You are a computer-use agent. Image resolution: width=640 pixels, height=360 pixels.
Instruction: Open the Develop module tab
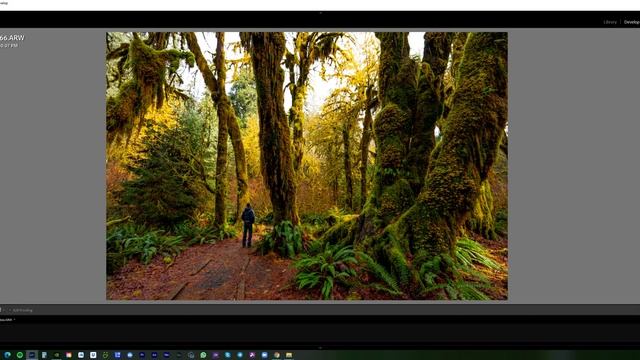[632, 22]
